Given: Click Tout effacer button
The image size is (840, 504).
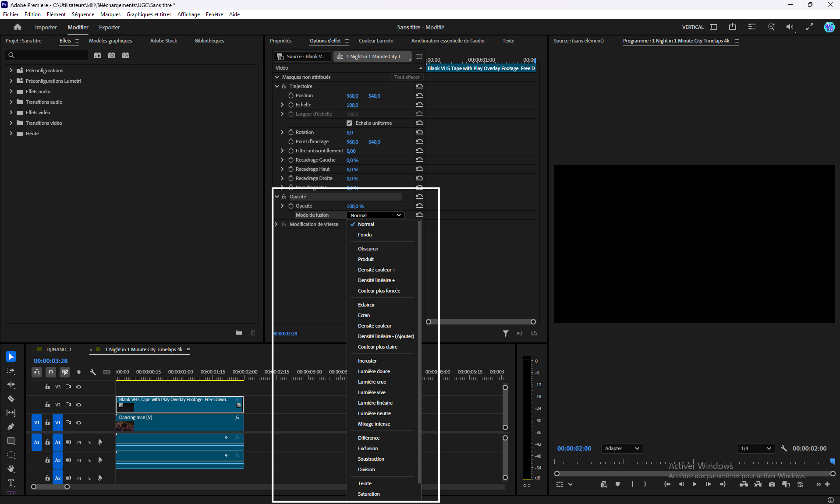Looking at the screenshot, I should pyautogui.click(x=407, y=77).
